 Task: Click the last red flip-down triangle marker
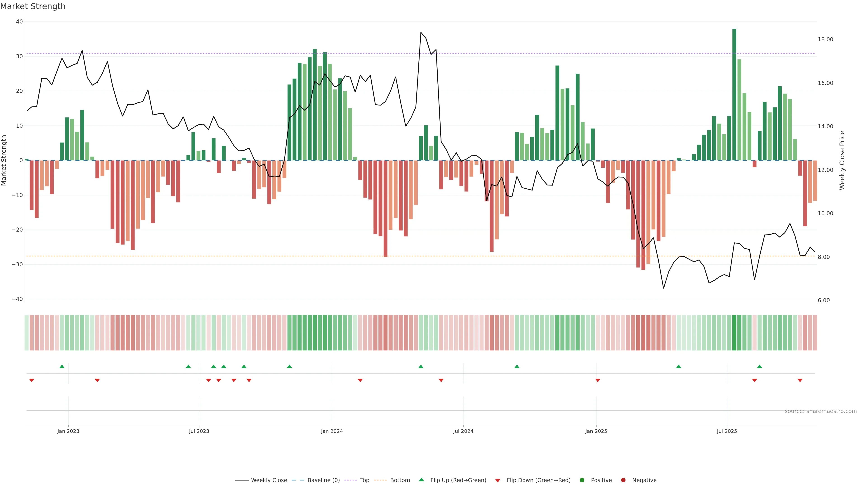coord(800,380)
